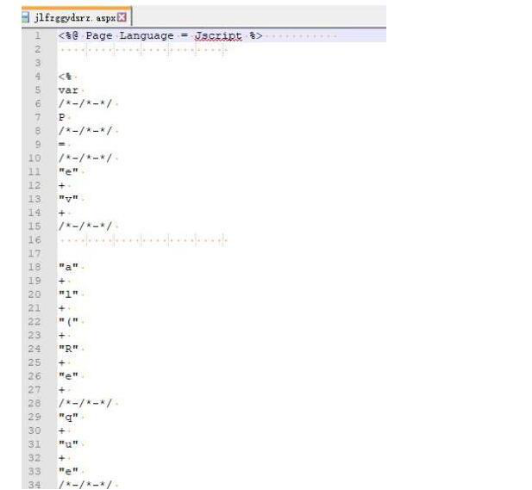Click the string "q" on line 29

pos(69,417)
